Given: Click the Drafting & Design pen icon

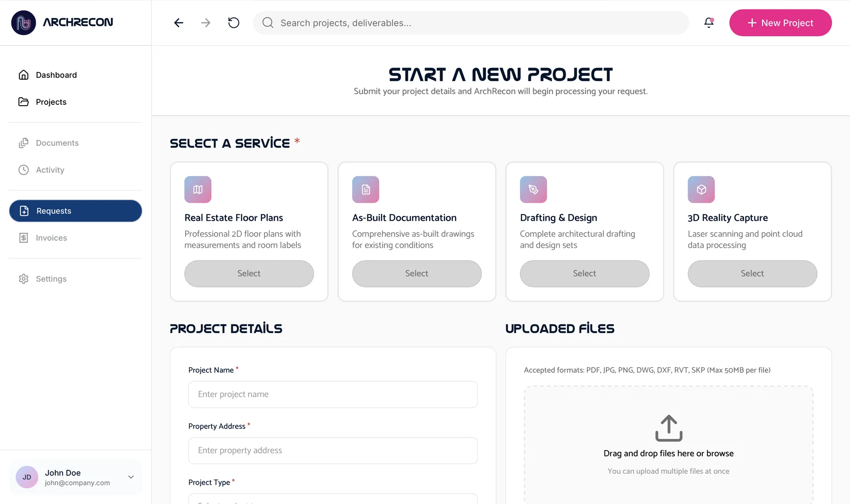Looking at the screenshot, I should [534, 189].
